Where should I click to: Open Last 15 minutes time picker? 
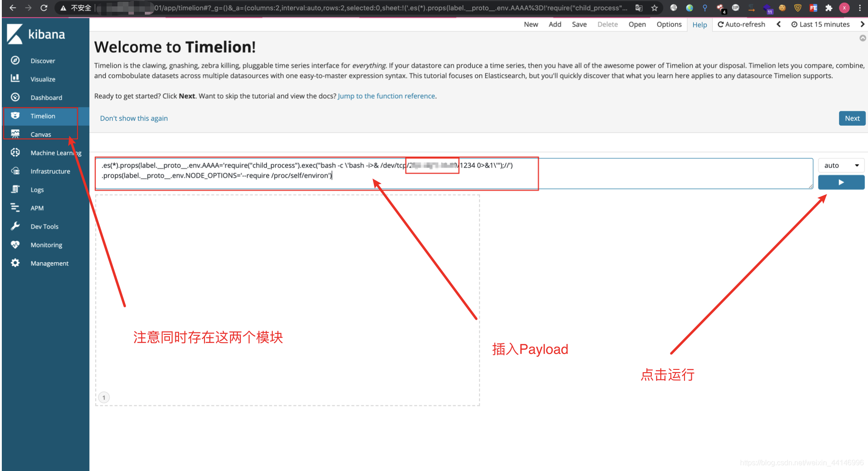point(821,24)
